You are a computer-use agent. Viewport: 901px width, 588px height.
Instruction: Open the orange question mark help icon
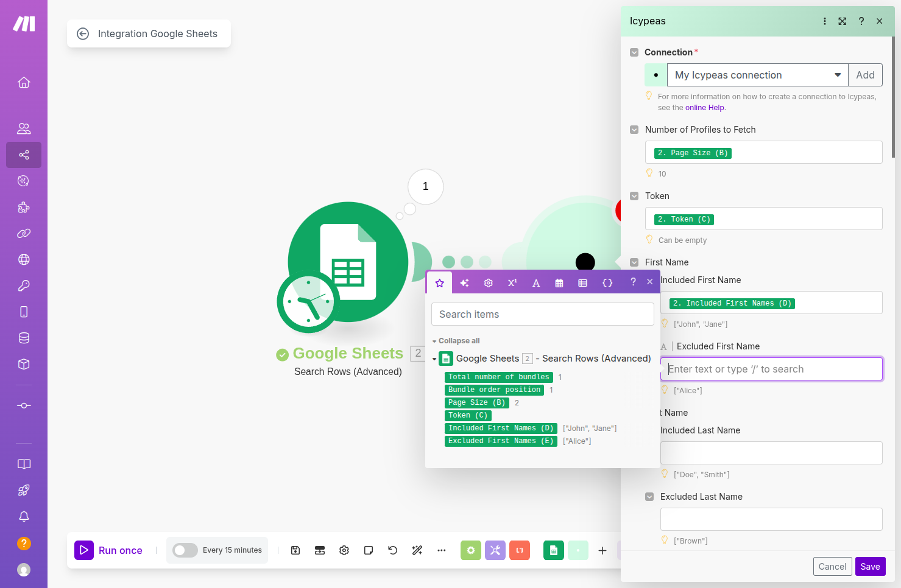click(x=24, y=543)
